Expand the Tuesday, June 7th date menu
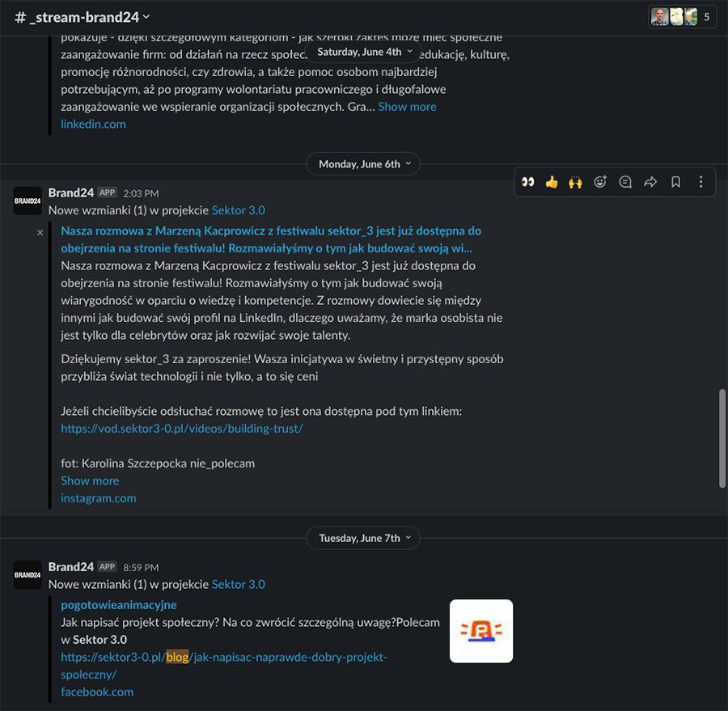 pyautogui.click(x=363, y=538)
